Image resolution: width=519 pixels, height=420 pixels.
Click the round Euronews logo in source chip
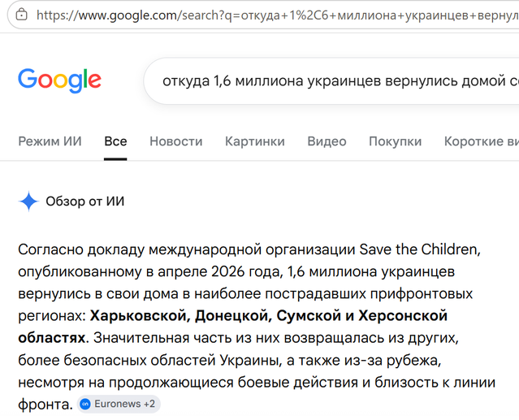click(86, 404)
